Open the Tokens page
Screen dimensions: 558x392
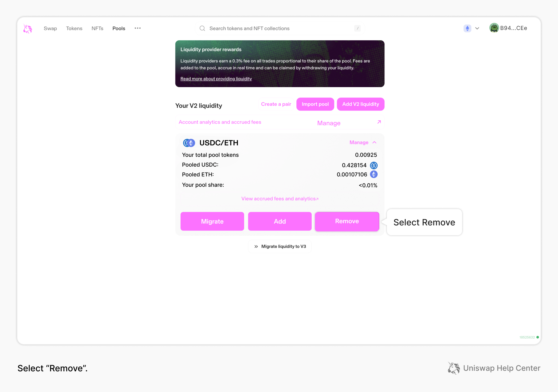(x=74, y=28)
